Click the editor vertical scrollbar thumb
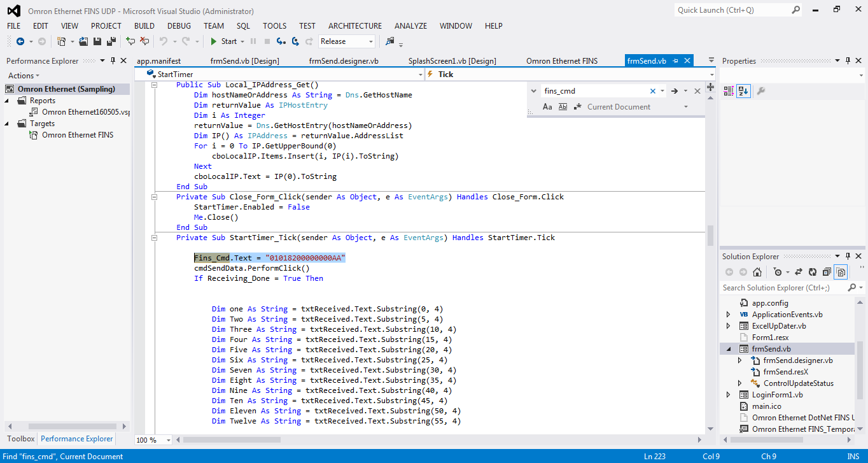This screenshot has width=868, height=463. pyautogui.click(x=710, y=236)
